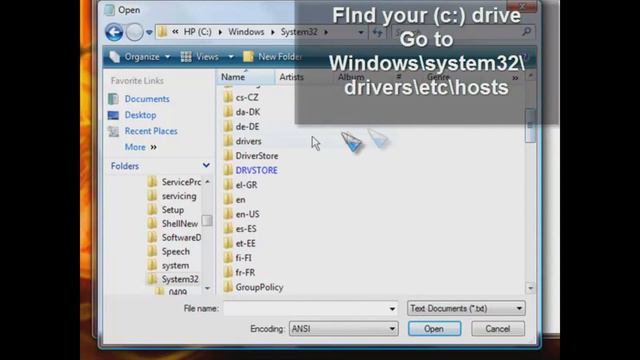
Task: Open the Encoding ANSI dropdown
Action: pyautogui.click(x=344, y=329)
